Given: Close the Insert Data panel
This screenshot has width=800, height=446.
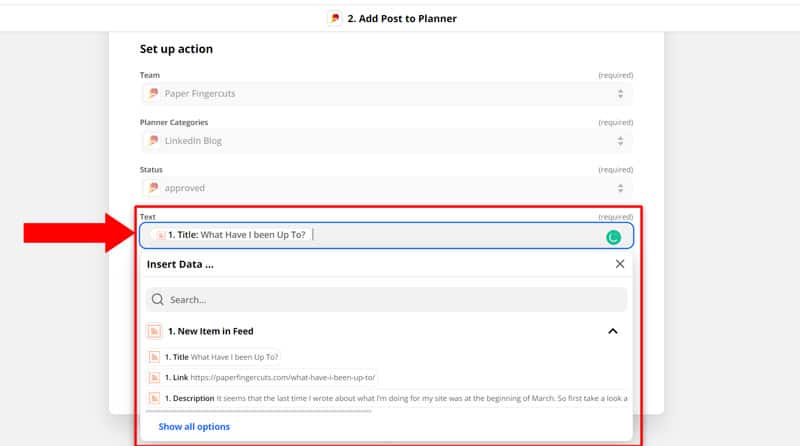Looking at the screenshot, I should click(x=620, y=264).
